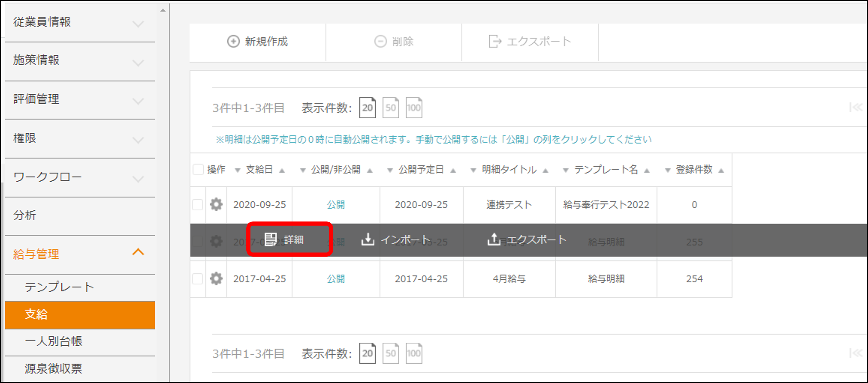Check the 2017-04-25 row checkbox
Screen dimensions: 868x383
(x=197, y=278)
